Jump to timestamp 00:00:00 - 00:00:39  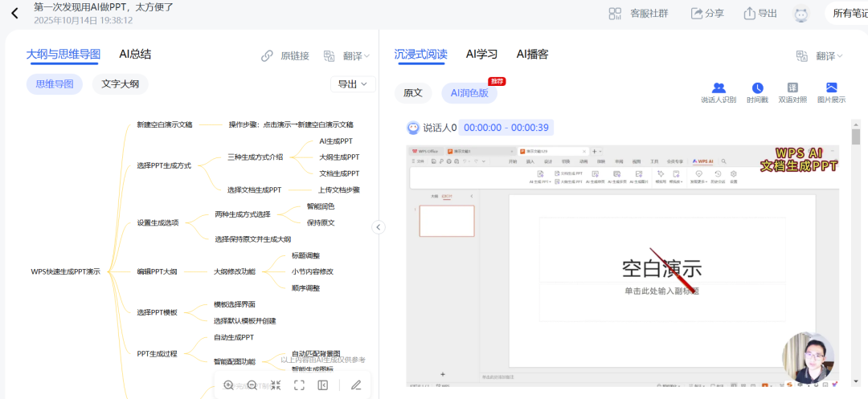click(x=506, y=128)
